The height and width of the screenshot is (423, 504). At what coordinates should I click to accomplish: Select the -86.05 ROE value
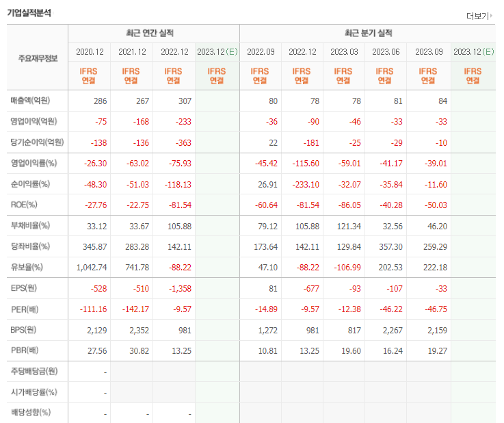pos(349,205)
